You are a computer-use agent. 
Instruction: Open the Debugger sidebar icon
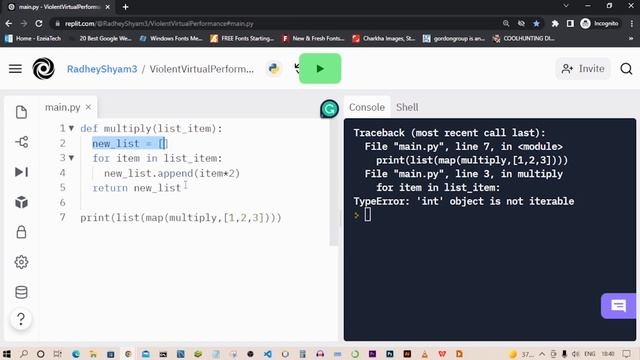[21, 172]
